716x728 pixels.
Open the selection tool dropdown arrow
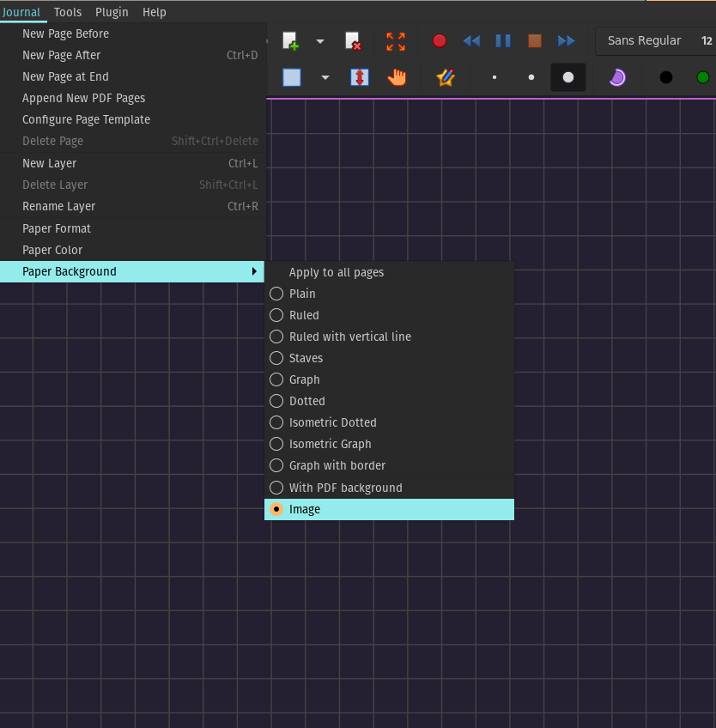[325, 76]
